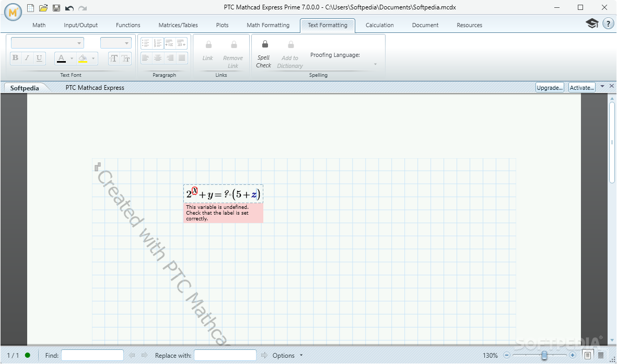Screen dimensions: 617x364
Task: Open the Proofing Language dropdown
Action: (x=376, y=64)
